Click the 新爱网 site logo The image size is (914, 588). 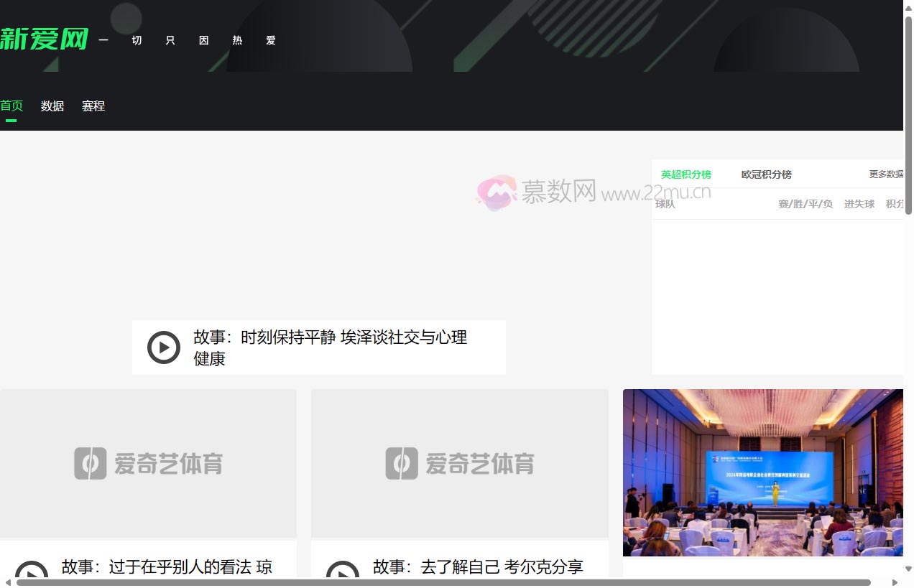(45, 39)
